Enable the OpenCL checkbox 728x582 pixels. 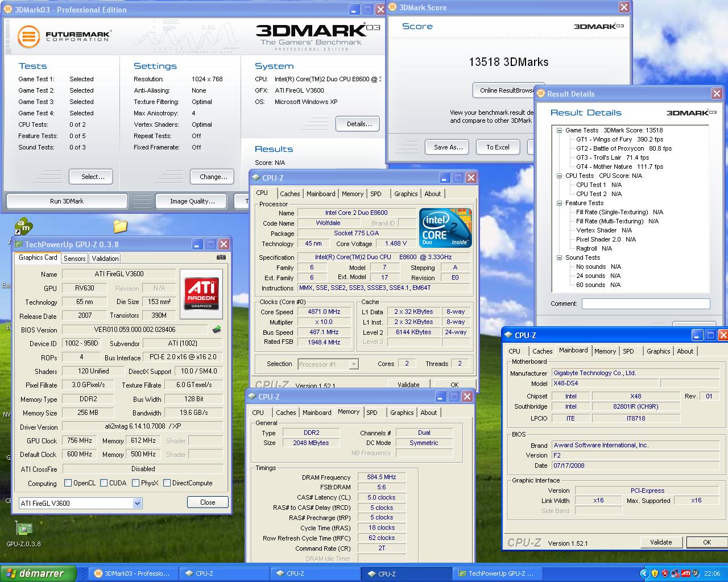coord(68,483)
